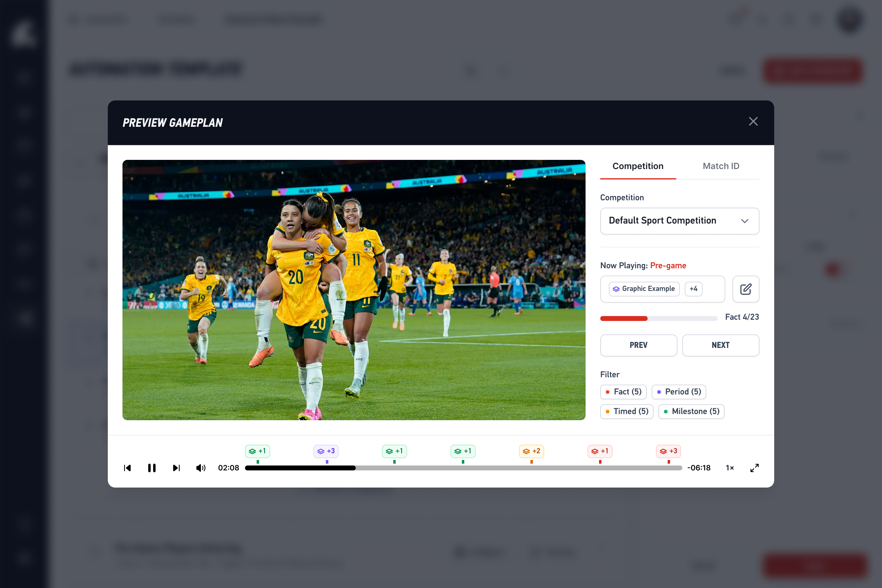Image resolution: width=882 pixels, height=588 pixels.
Task: Jump to the purple +3 timeline marker
Action: click(x=326, y=451)
